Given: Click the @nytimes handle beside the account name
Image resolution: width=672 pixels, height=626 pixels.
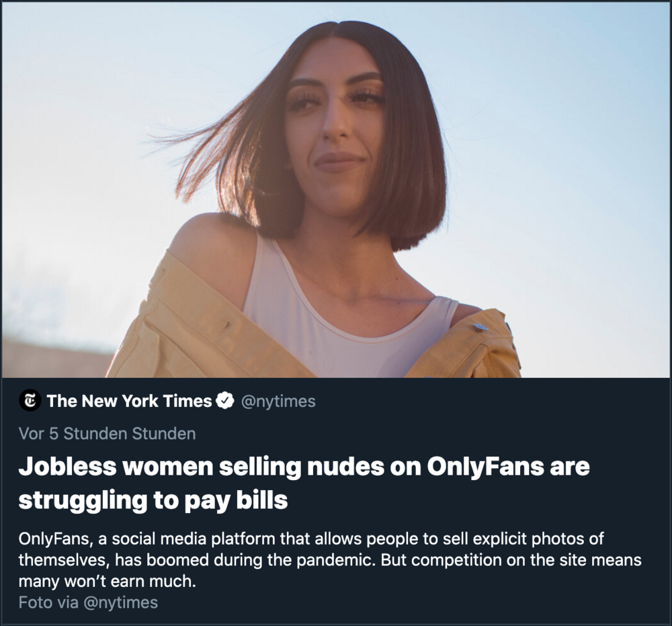Looking at the screenshot, I should point(278,401).
